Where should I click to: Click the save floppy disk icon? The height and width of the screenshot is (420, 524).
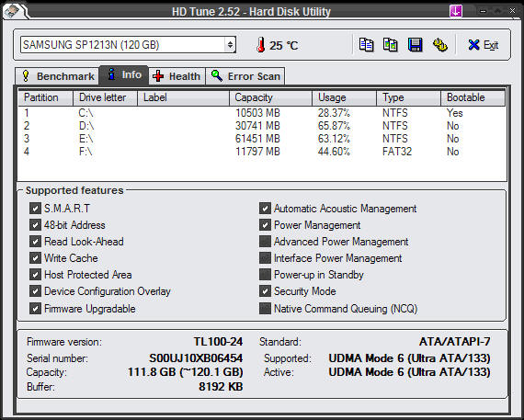point(415,45)
